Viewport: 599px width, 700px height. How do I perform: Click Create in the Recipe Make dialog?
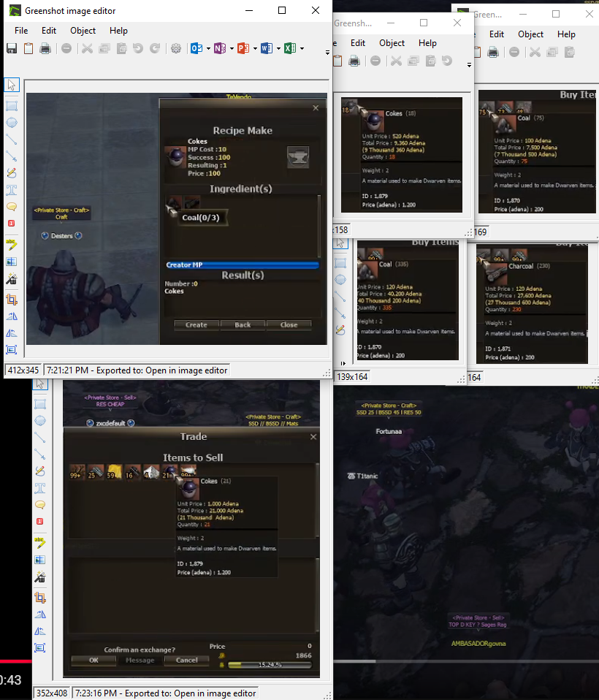pyautogui.click(x=197, y=324)
